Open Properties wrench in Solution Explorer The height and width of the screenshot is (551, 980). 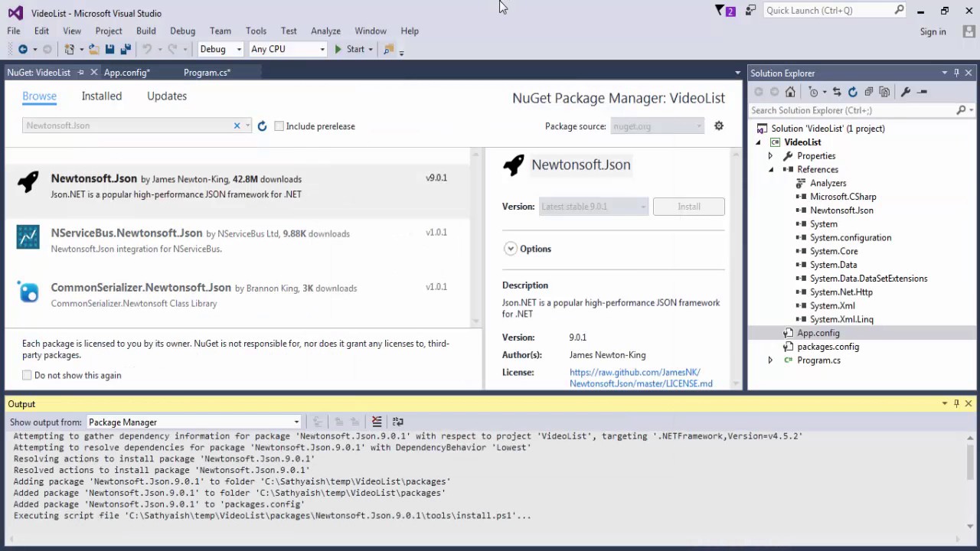pyautogui.click(x=906, y=92)
